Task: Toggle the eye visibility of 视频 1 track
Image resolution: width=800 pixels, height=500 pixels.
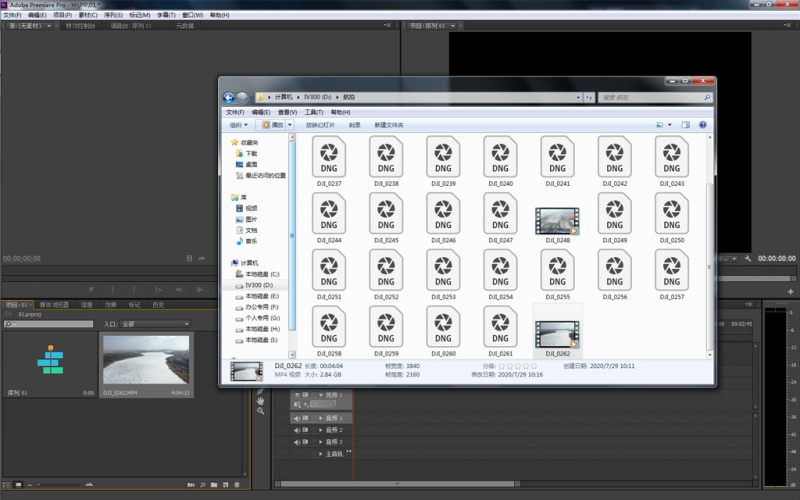Action: pos(297,395)
